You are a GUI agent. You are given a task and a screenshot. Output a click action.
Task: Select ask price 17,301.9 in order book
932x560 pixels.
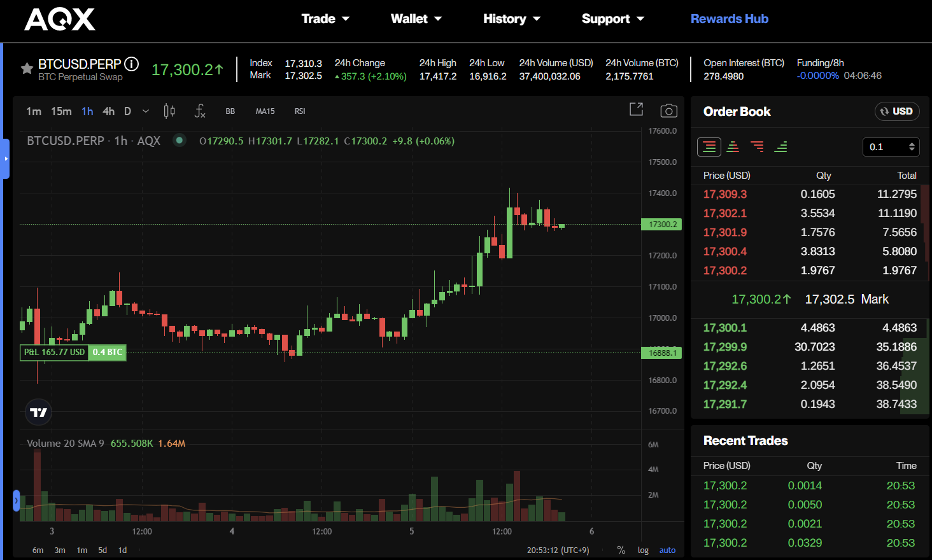tap(725, 232)
